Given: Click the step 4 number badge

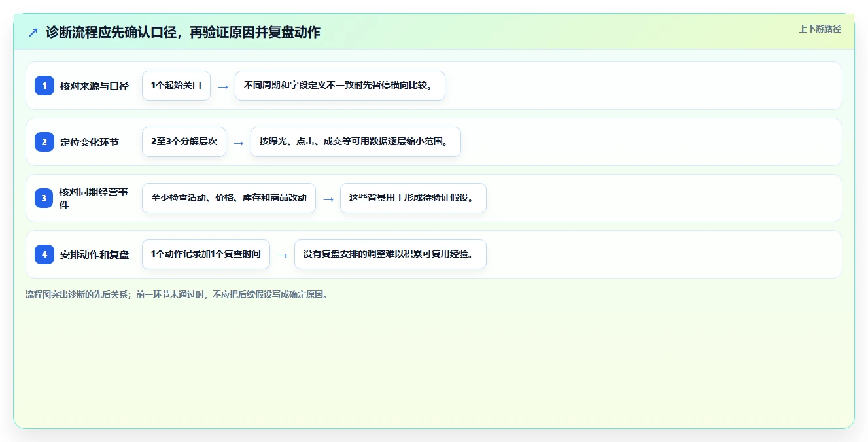Looking at the screenshot, I should [44, 254].
